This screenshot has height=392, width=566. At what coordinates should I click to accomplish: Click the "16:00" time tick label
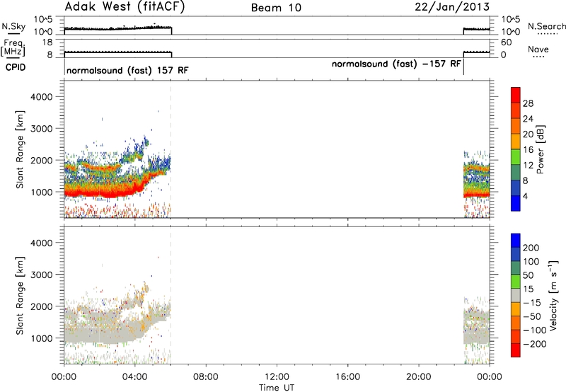[x=347, y=377]
